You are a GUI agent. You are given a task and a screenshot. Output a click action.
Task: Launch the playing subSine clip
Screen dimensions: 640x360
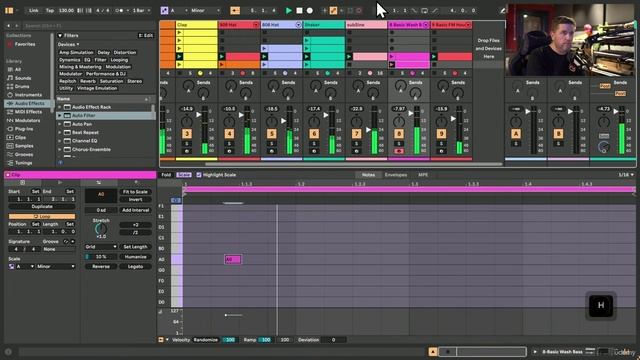point(349,57)
